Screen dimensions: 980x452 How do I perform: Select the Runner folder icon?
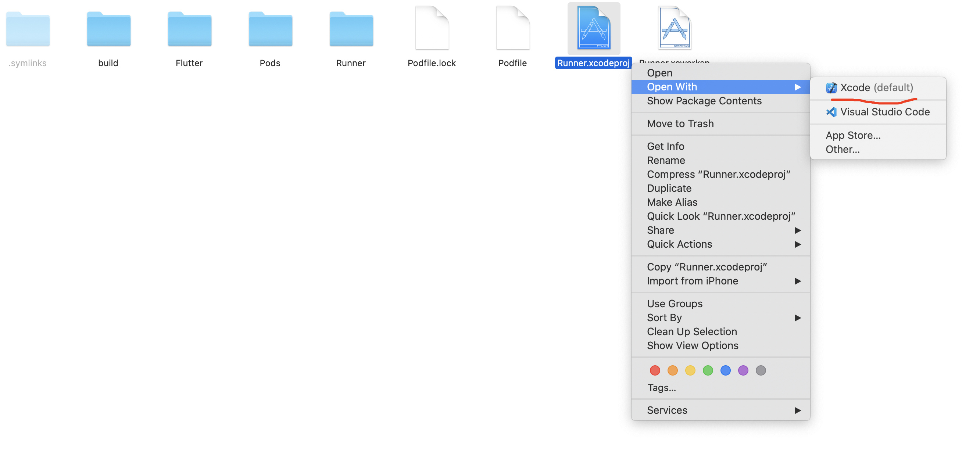pos(351,29)
